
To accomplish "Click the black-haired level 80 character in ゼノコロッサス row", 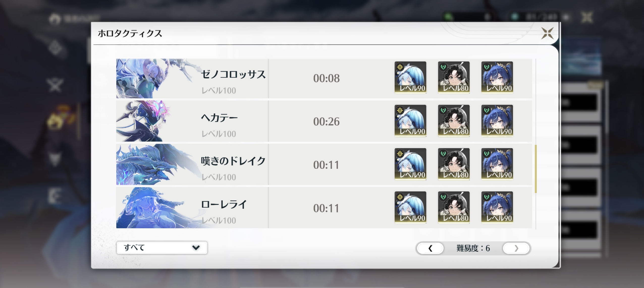I will (454, 77).
